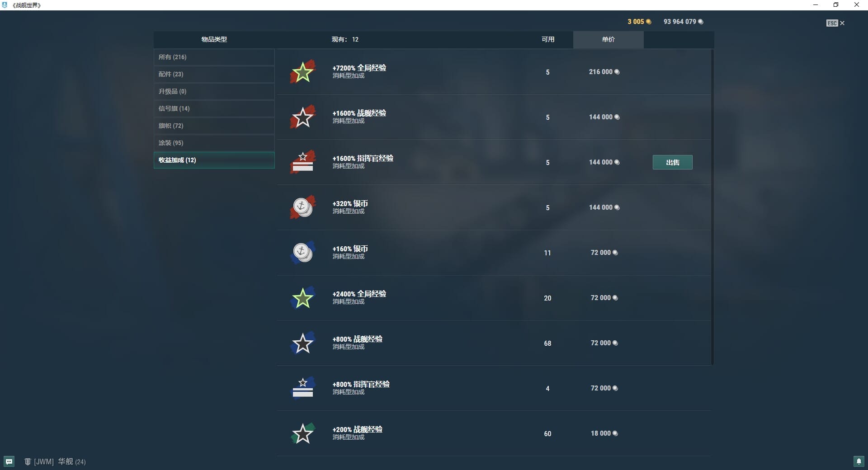Open the notification bell icon

coord(859,461)
